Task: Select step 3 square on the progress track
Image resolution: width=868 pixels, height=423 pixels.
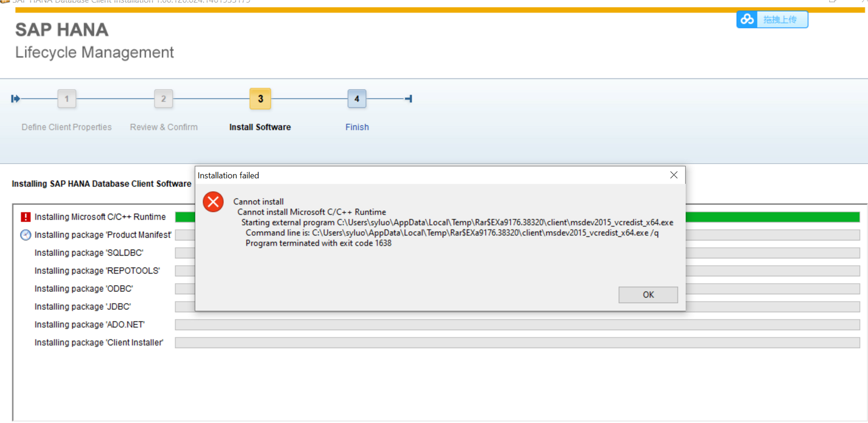Action: (260, 99)
